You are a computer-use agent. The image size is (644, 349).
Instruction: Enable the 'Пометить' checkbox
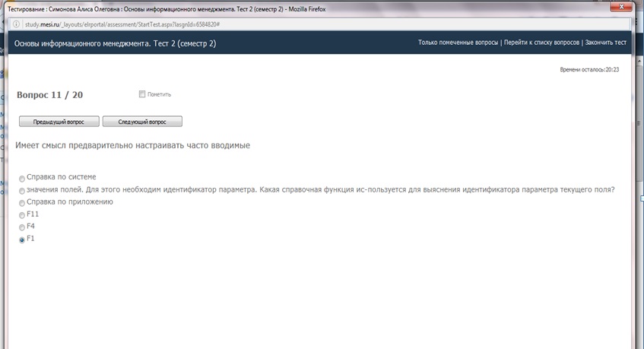pos(142,94)
